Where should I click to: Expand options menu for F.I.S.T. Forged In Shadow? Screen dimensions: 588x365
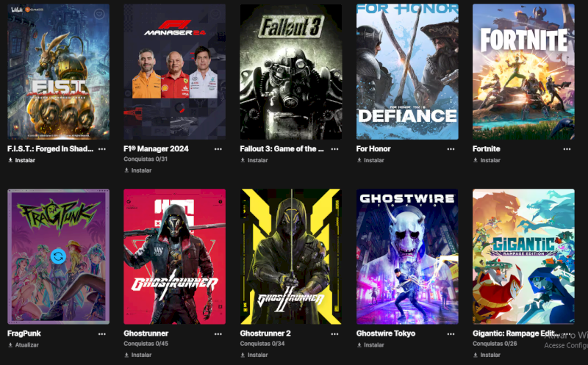click(x=101, y=149)
